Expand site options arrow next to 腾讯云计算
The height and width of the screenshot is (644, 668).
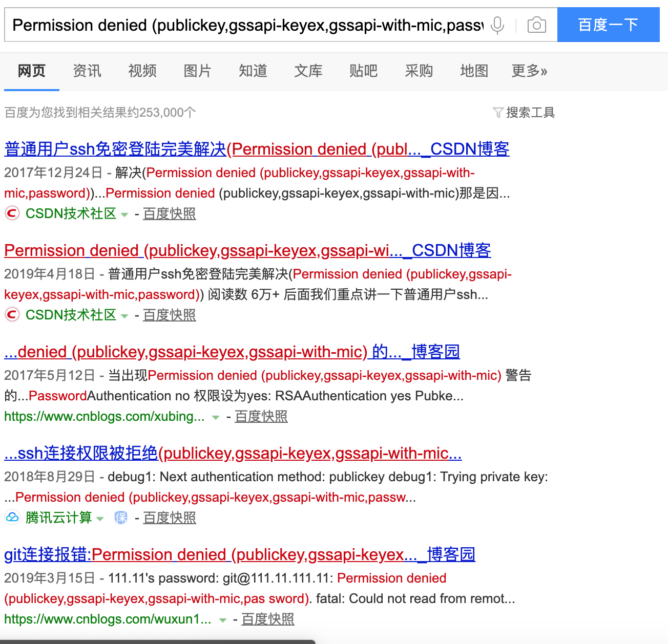101,519
